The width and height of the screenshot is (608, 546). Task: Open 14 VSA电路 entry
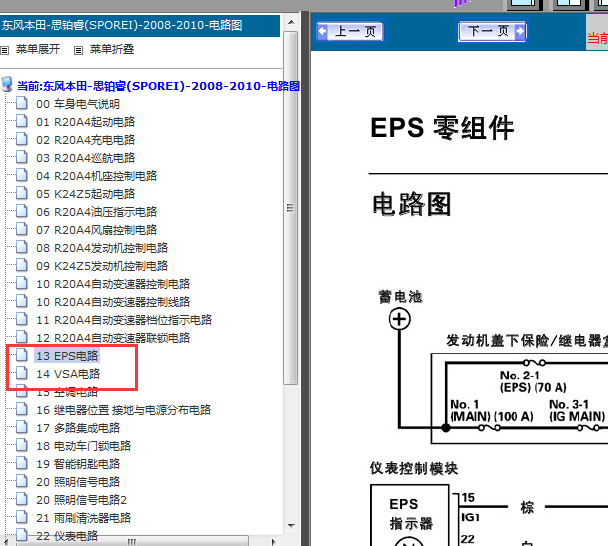[68, 374]
